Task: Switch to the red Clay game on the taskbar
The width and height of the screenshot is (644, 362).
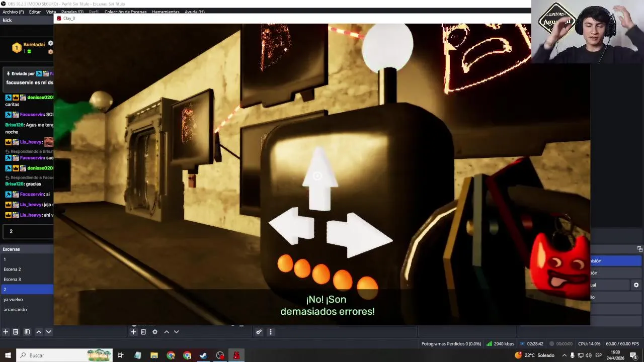Action: (236, 355)
